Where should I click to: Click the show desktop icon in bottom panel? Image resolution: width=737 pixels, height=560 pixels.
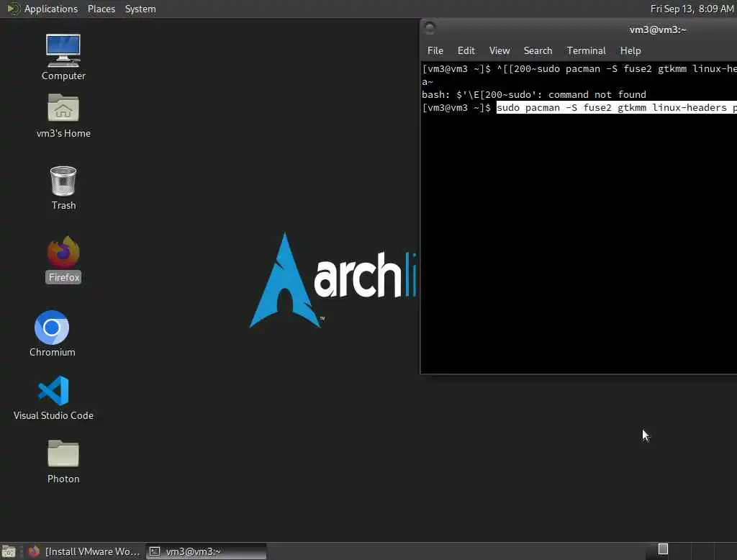point(9,551)
